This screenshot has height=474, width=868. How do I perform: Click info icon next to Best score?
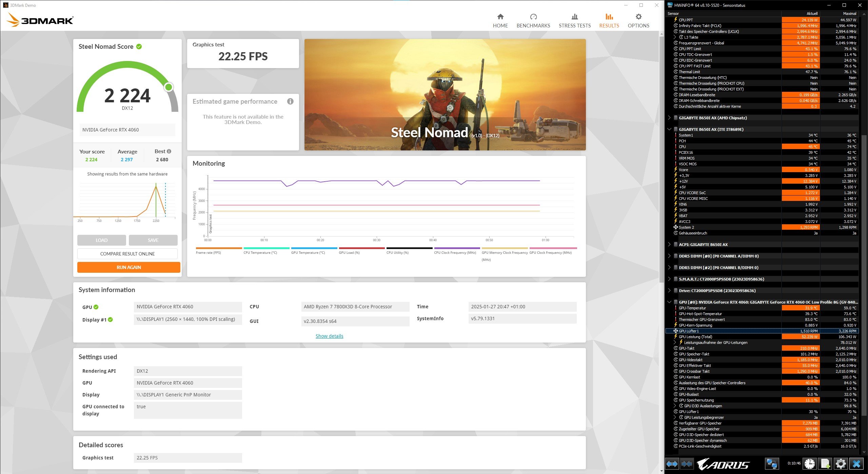(x=169, y=151)
